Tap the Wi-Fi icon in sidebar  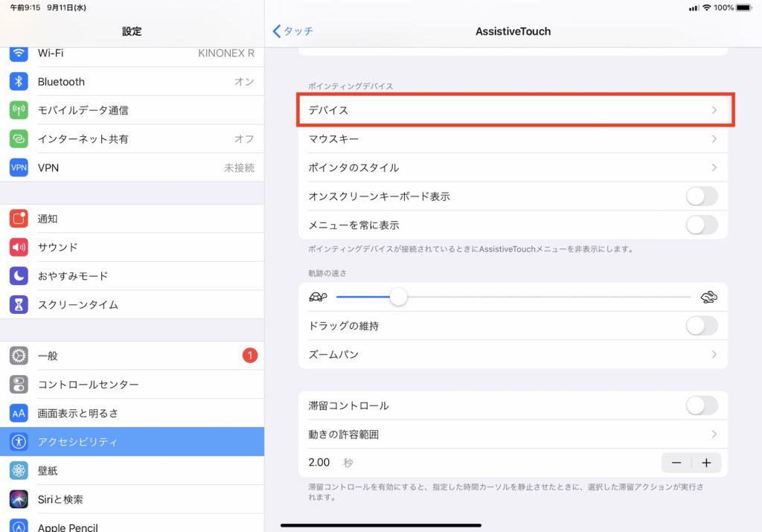[x=19, y=53]
